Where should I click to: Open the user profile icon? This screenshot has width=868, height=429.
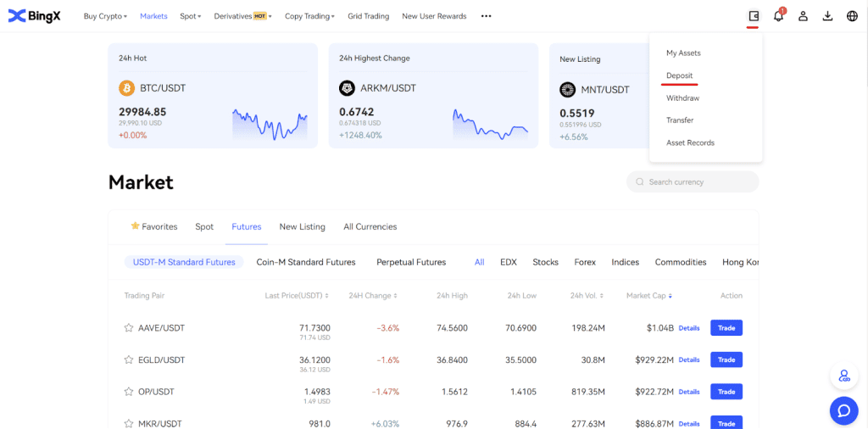[803, 16]
